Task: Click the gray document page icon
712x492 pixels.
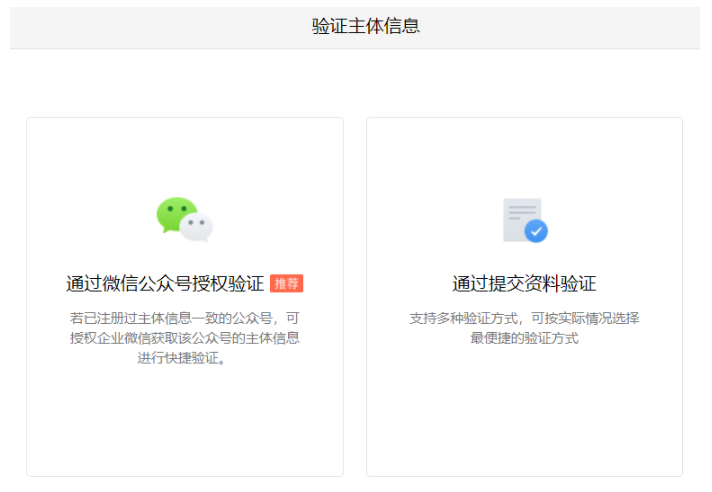Action: click(x=520, y=217)
